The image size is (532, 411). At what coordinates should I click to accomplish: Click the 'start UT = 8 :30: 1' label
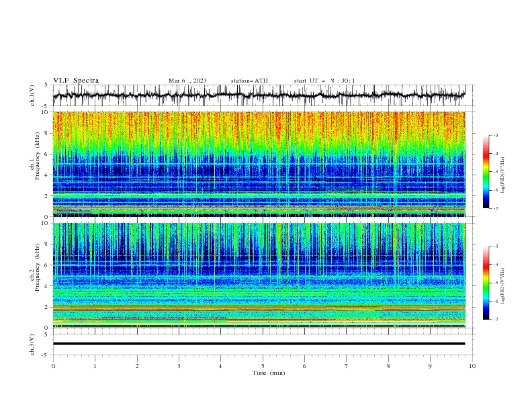click(x=324, y=81)
